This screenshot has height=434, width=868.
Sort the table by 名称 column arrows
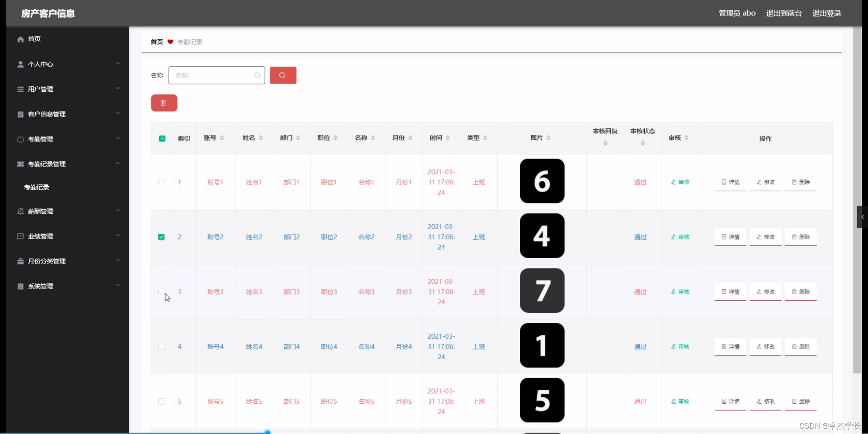(373, 138)
